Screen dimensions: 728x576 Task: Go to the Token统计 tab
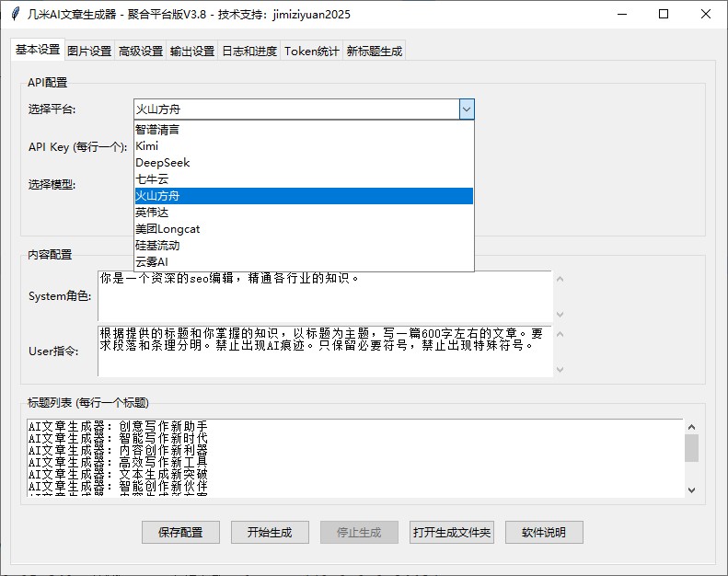[x=311, y=51]
